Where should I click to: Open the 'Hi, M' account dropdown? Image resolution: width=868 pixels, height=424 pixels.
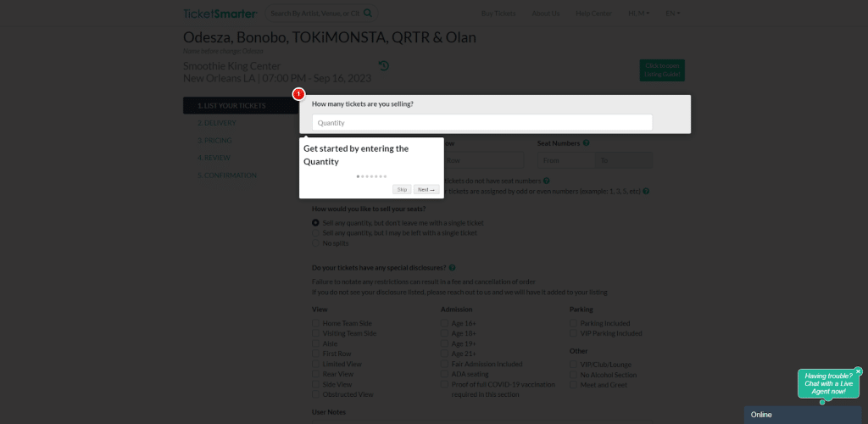(x=638, y=13)
